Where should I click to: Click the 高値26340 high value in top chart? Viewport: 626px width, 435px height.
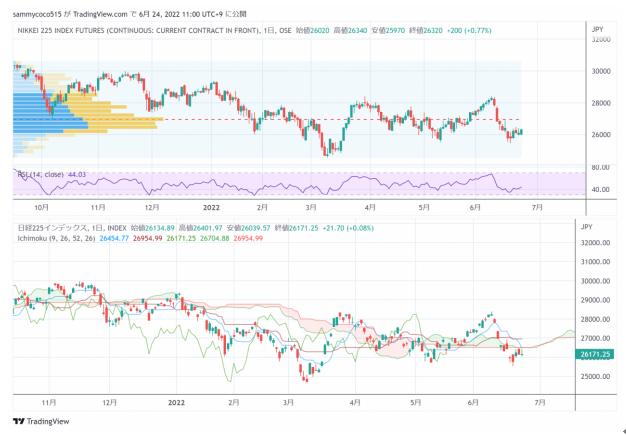[x=350, y=31]
